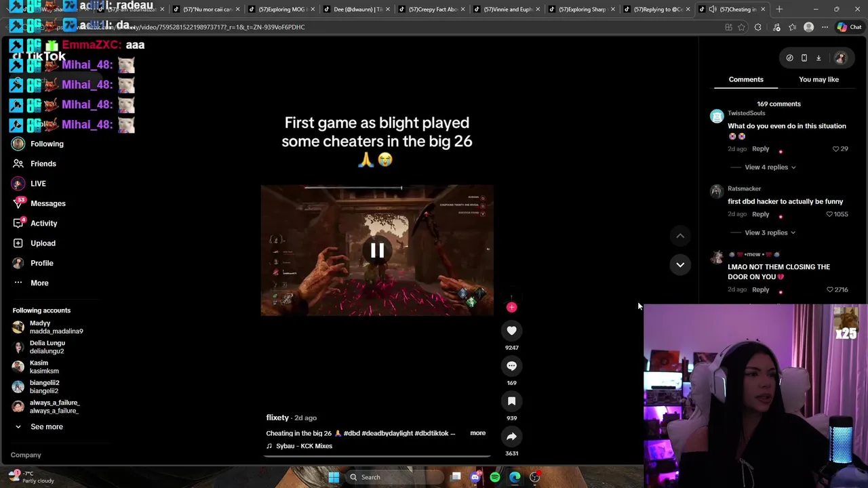Favorite this page with star icon
The image size is (868, 488).
(741, 27)
